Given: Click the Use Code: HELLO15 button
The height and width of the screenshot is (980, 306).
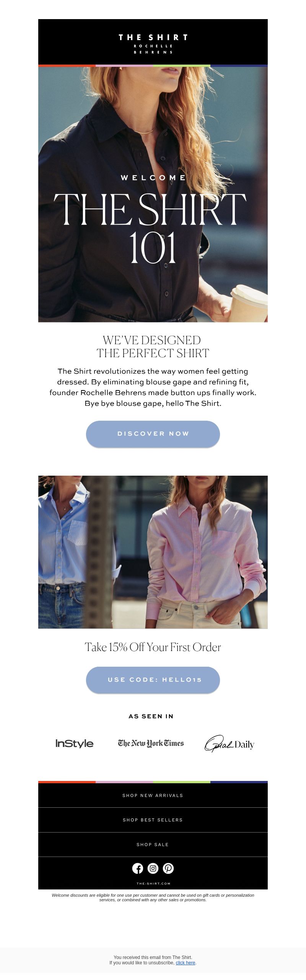Looking at the screenshot, I should tap(153, 680).
